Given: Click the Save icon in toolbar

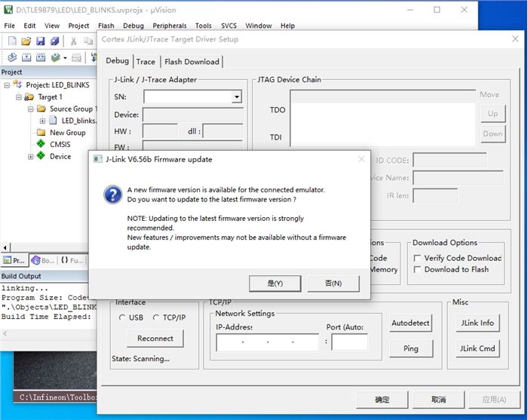Looking at the screenshot, I should click(x=40, y=41).
